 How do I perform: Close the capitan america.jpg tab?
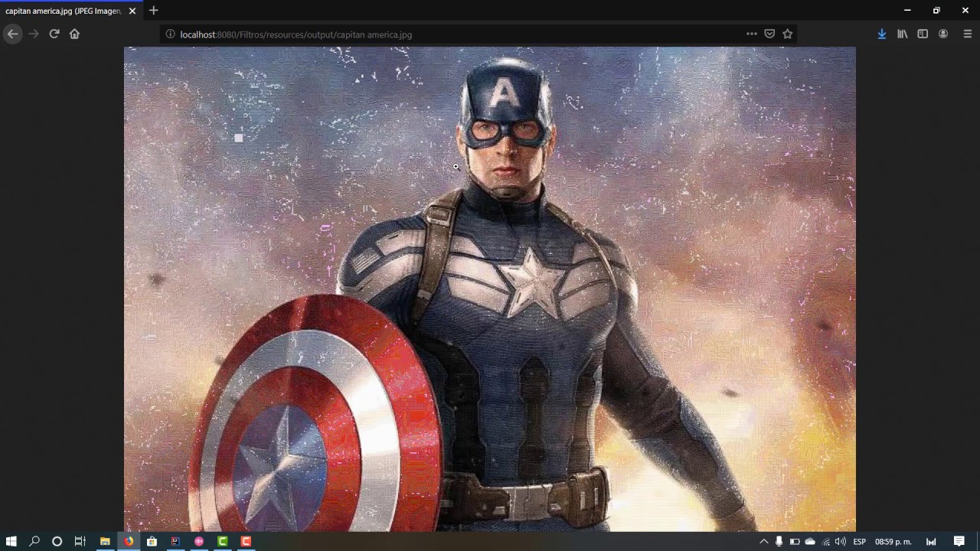(132, 11)
